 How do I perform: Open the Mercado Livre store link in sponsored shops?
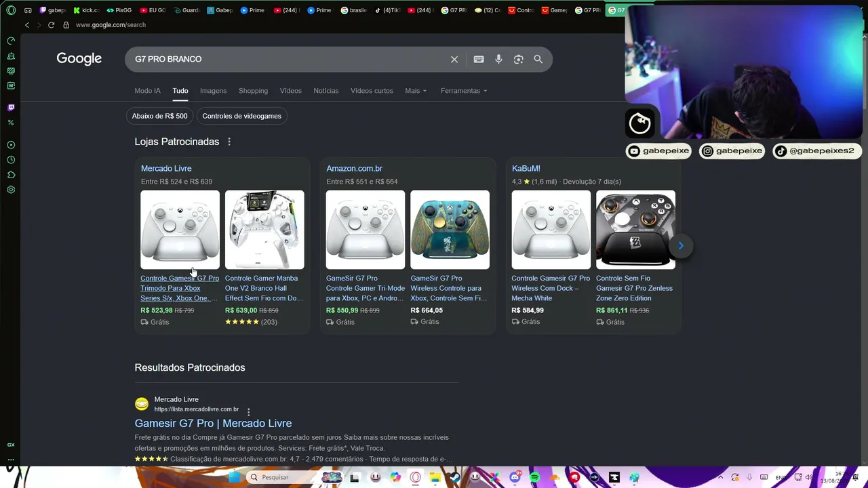(166, 169)
